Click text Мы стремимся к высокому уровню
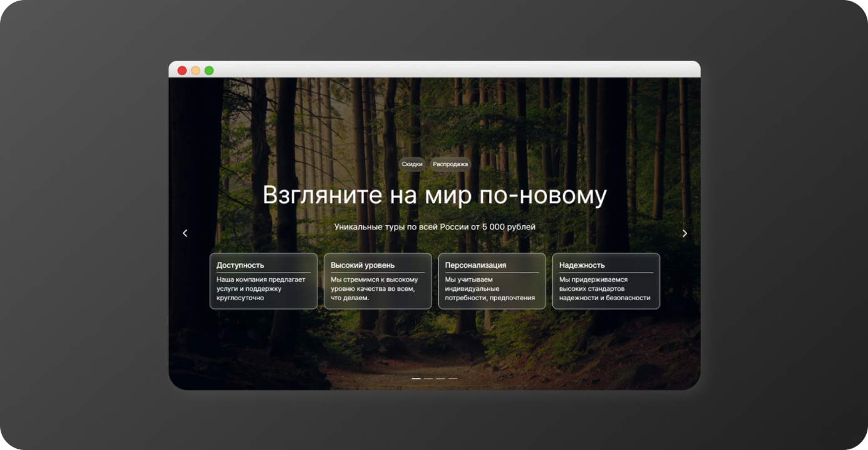This screenshot has width=868, height=450. click(x=375, y=288)
